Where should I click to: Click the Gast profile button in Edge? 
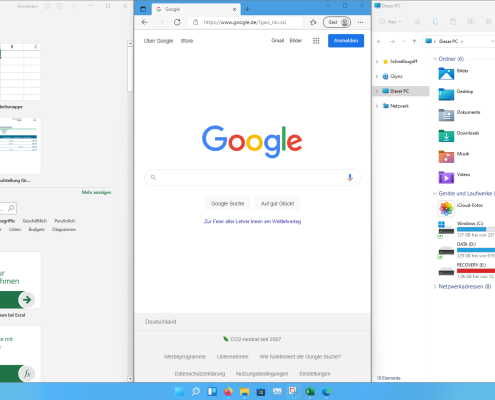click(x=337, y=22)
